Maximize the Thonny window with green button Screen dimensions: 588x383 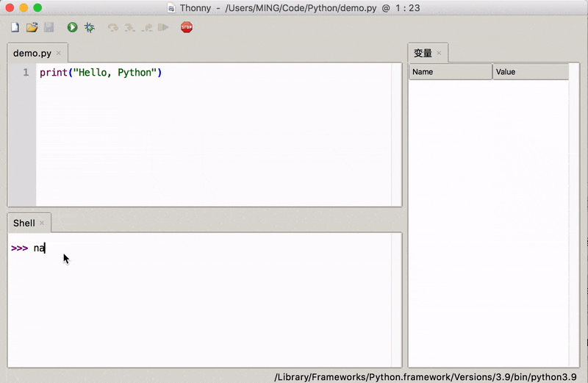(37, 7)
